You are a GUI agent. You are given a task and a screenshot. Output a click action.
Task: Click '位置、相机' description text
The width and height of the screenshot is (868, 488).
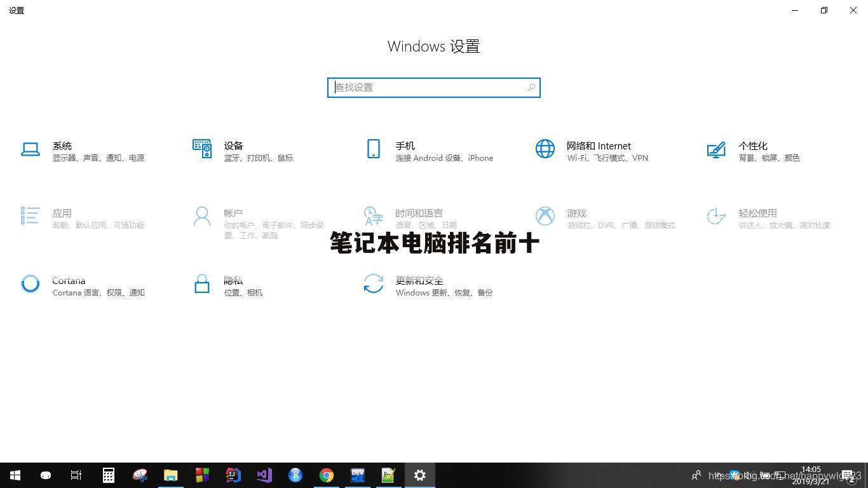click(243, 293)
